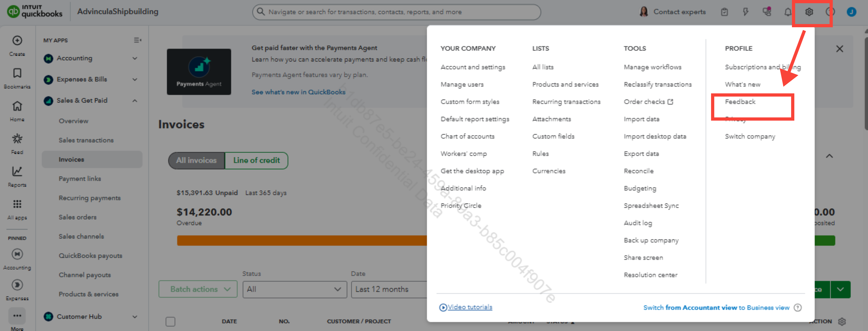868x331 pixels.
Task: Click Feedback under Profile
Action: pos(740,102)
